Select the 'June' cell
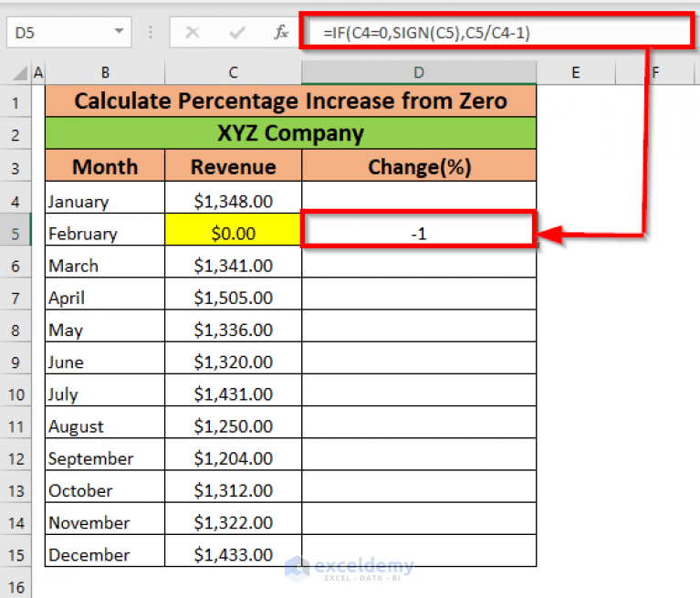 (105, 359)
